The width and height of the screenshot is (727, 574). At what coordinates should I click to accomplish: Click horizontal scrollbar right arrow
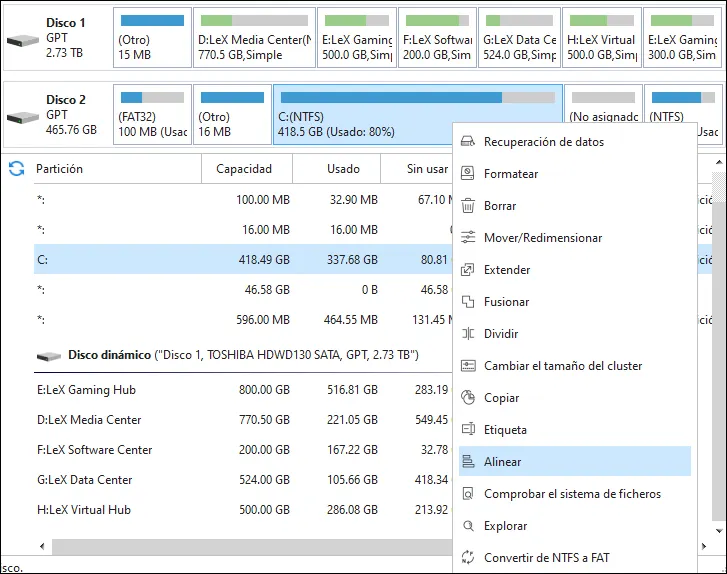tap(704, 546)
